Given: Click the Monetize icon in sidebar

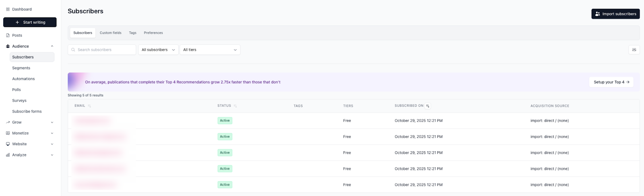Looking at the screenshot, I should click(8, 133).
